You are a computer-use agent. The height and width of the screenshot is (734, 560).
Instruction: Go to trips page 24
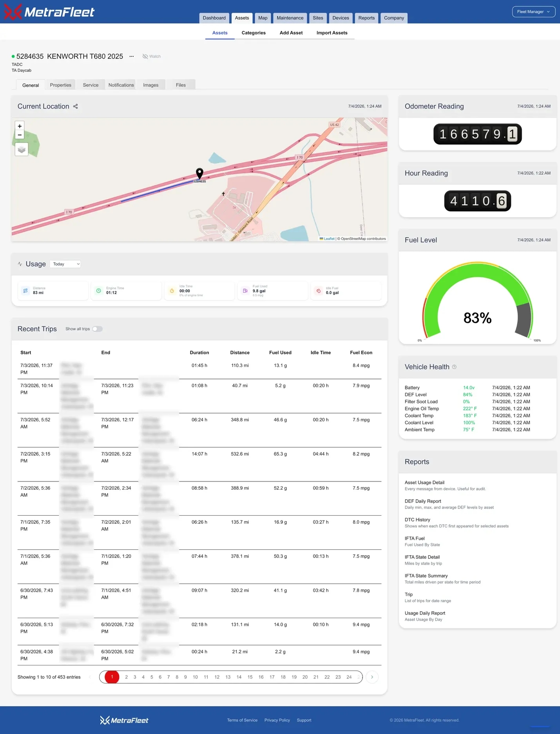pos(349,677)
